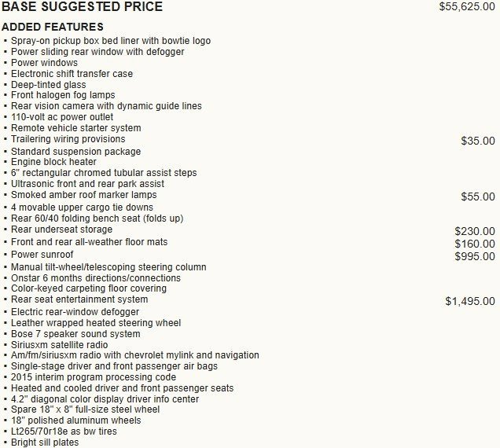
Task: Click the $230.00 price amount
Action: (475, 231)
